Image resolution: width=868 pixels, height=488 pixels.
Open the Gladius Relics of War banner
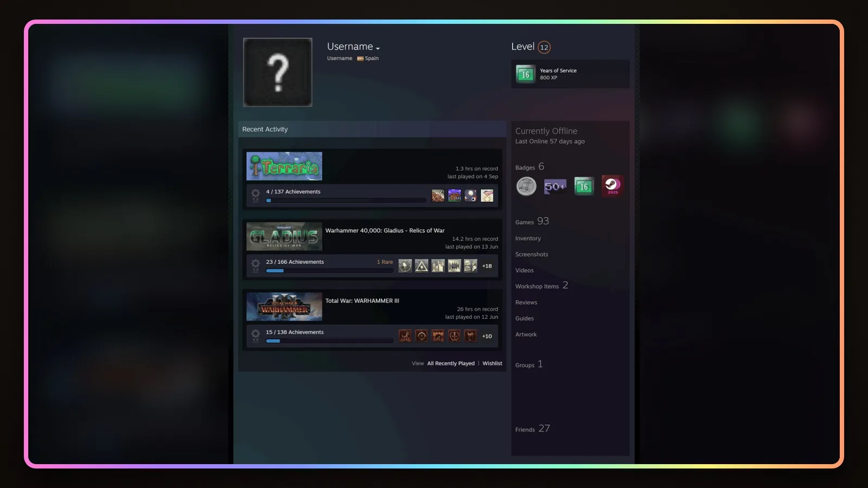[x=284, y=236]
